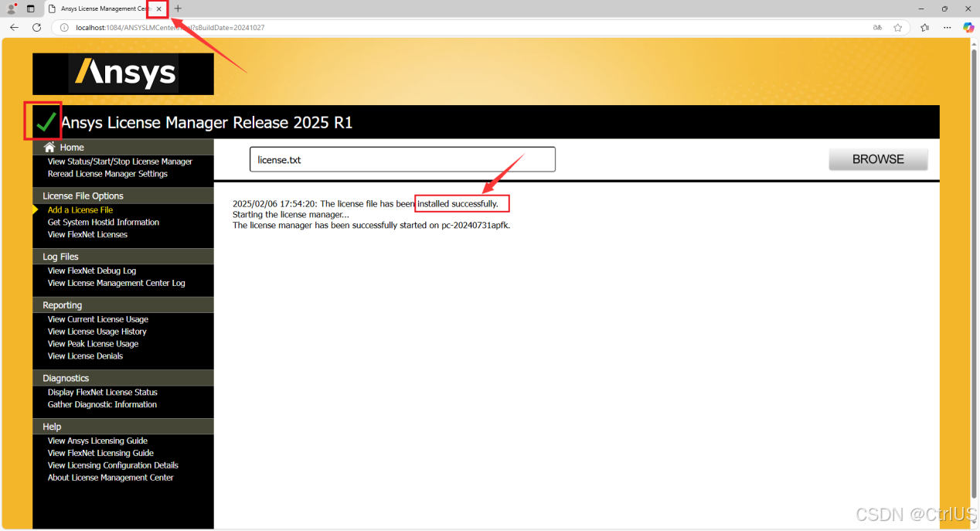Minimize the browser window
Screen dimensions: 980x531
(921, 9)
